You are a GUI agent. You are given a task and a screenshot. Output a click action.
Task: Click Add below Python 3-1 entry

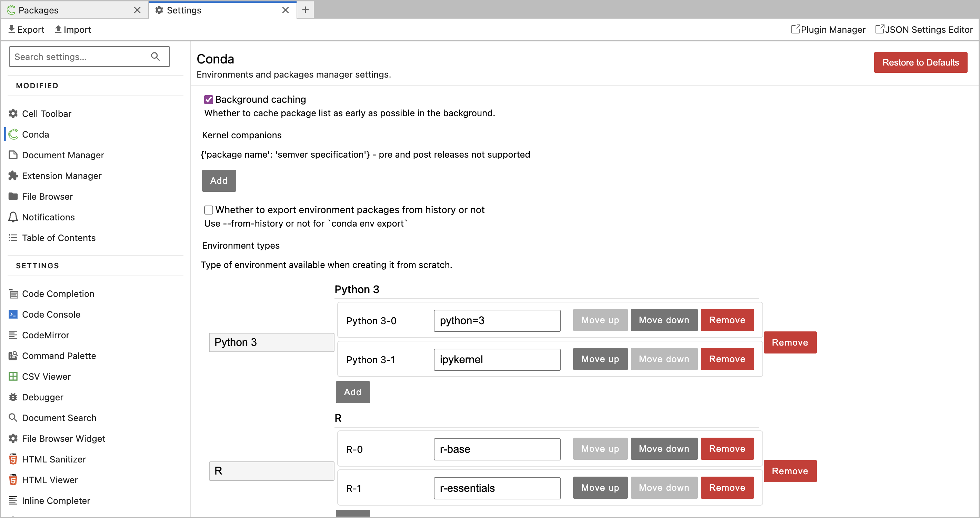click(353, 392)
